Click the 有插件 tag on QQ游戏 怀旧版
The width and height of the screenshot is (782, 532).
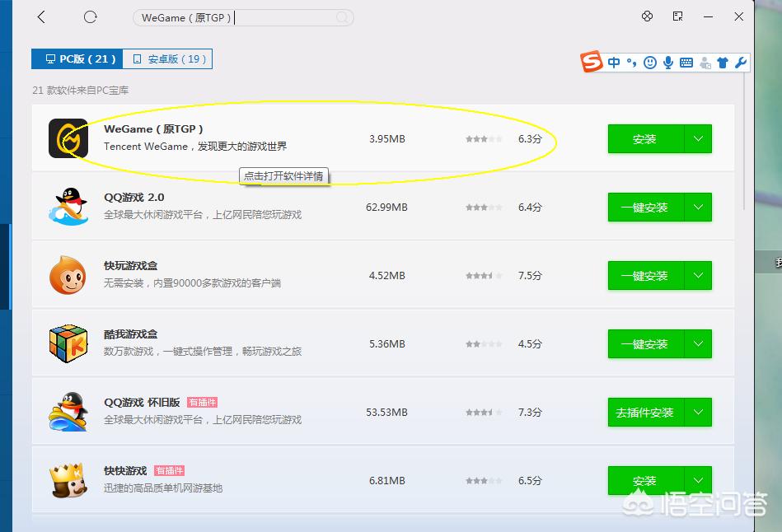click(x=203, y=403)
